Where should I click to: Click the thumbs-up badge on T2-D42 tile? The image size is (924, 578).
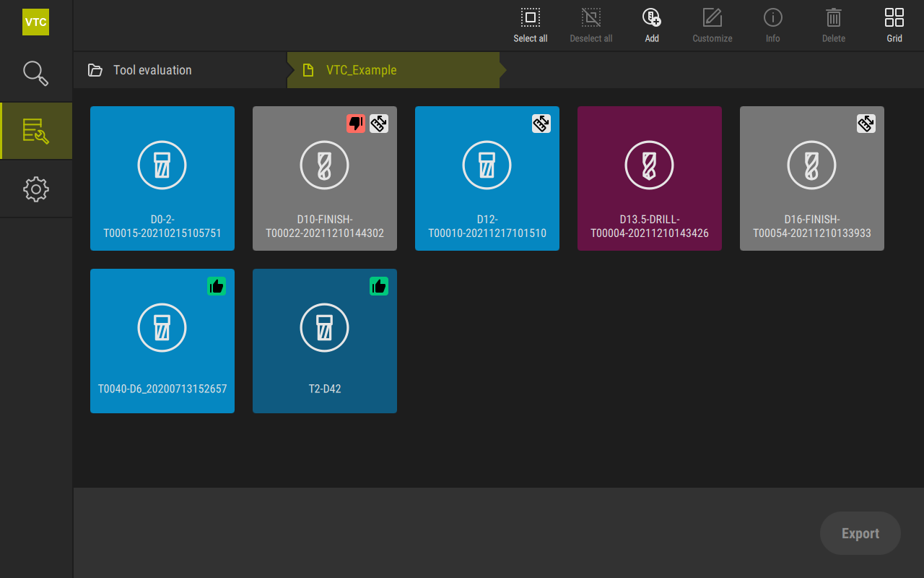(x=379, y=286)
